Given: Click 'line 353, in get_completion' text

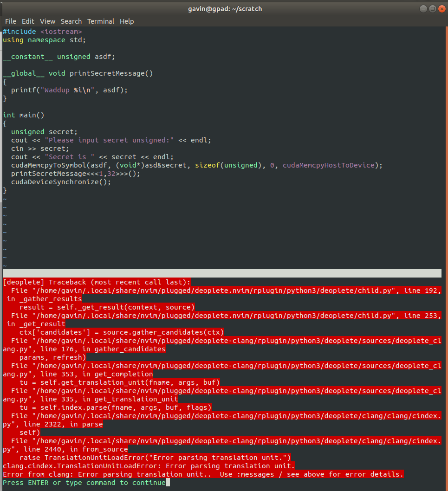Looking at the screenshot, I should (97, 374).
